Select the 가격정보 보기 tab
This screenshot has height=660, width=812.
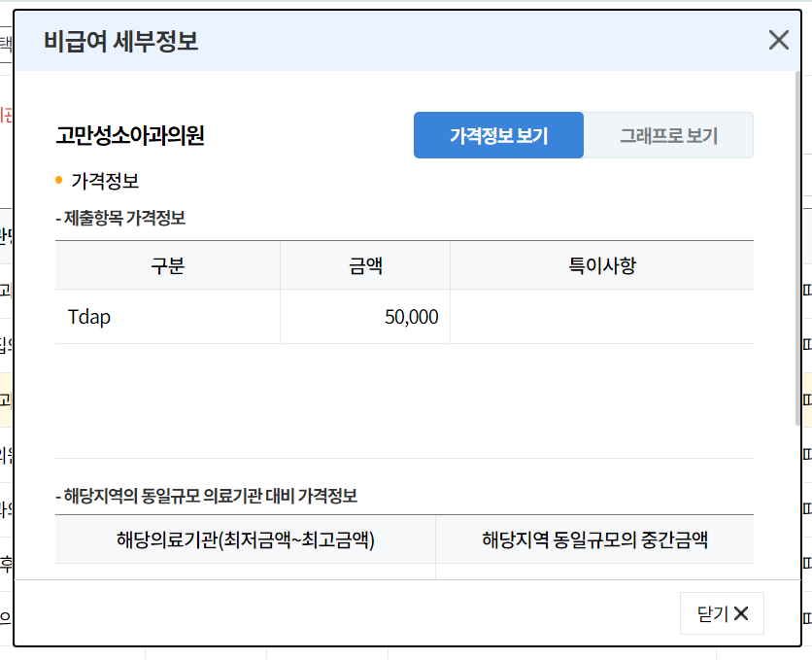pyautogui.click(x=498, y=135)
